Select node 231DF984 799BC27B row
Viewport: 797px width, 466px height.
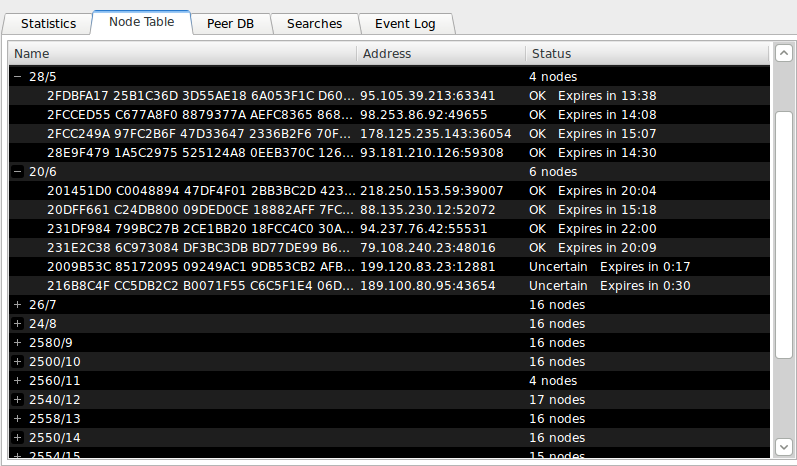point(389,229)
